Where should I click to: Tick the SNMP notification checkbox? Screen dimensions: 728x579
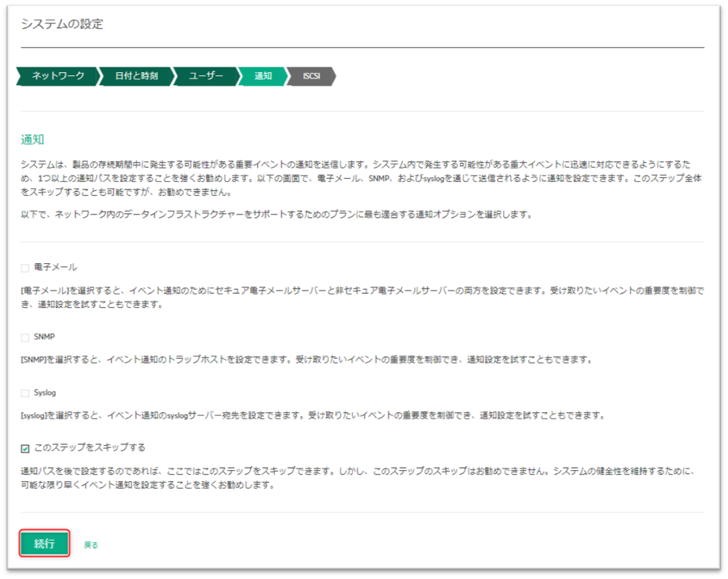tap(25, 337)
